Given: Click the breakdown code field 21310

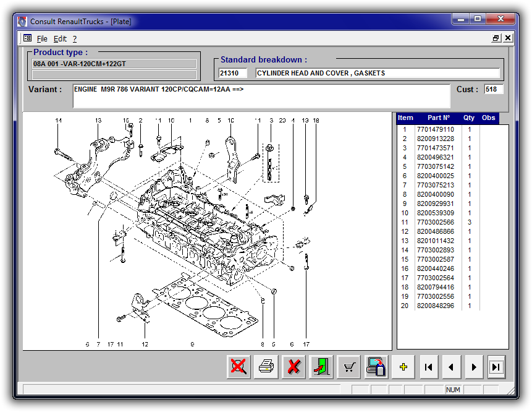Looking at the screenshot, I should [x=233, y=73].
